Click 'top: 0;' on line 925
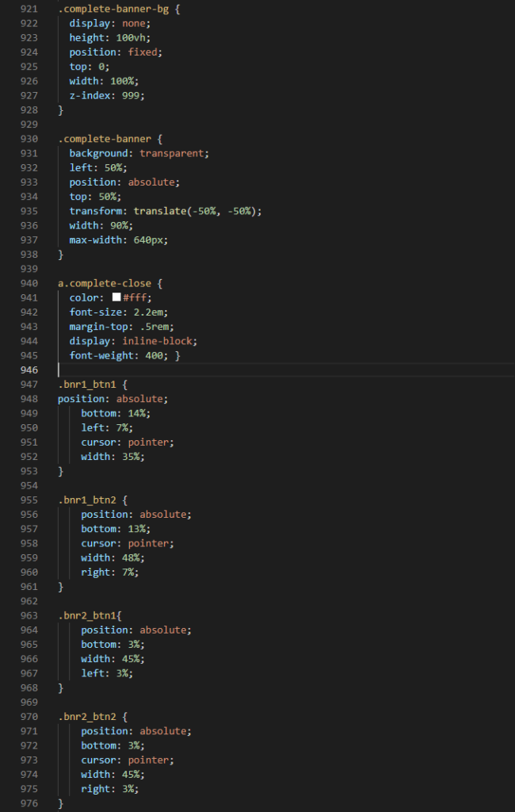 [90, 67]
